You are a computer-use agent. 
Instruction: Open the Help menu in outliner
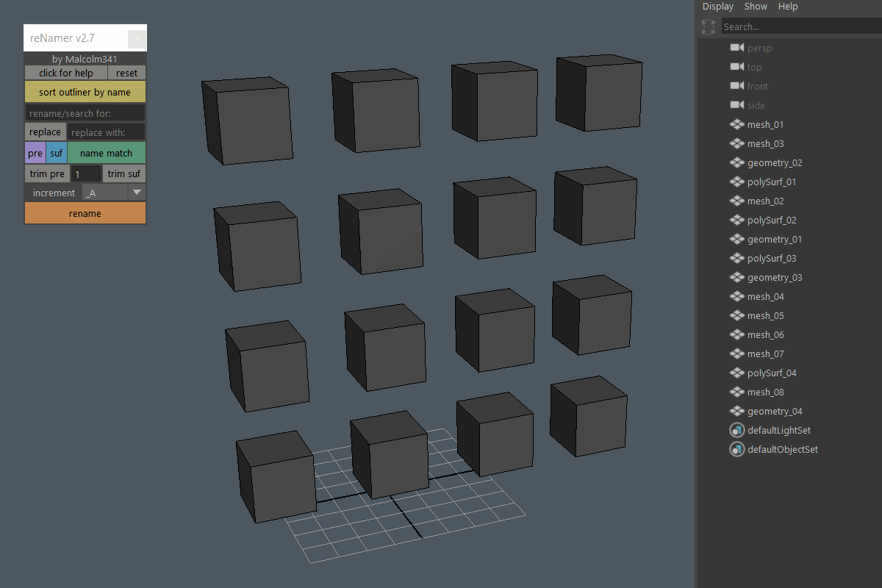point(788,7)
